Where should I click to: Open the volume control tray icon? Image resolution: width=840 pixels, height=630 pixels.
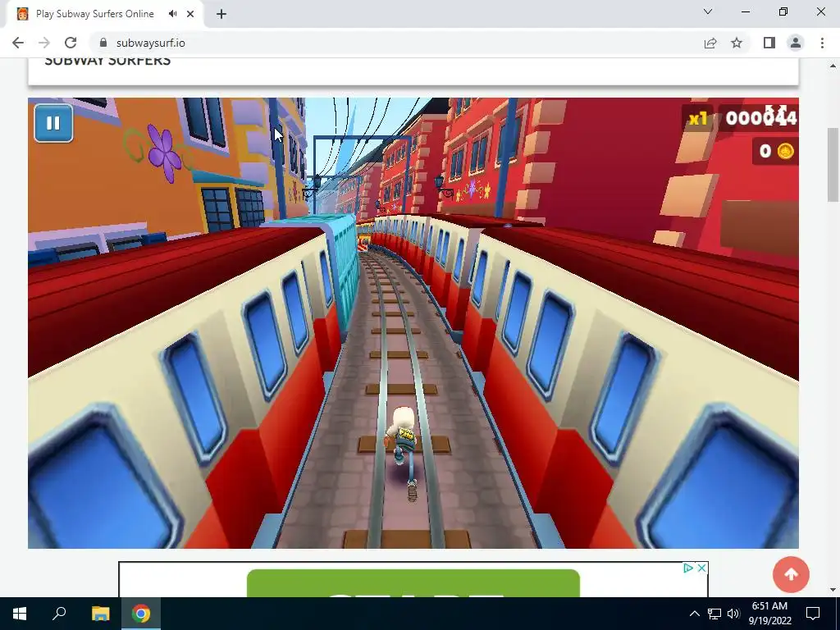(733, 614)
